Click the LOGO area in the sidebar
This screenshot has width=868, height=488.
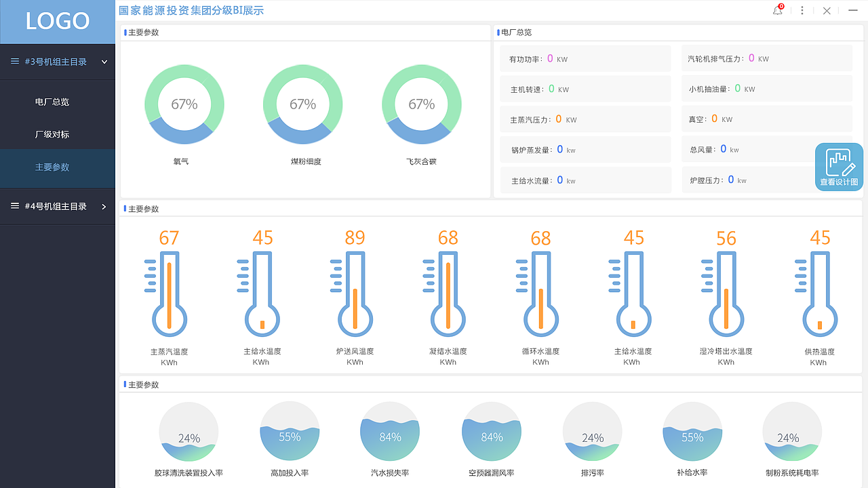pyautogui.click(x=58, y=21)
